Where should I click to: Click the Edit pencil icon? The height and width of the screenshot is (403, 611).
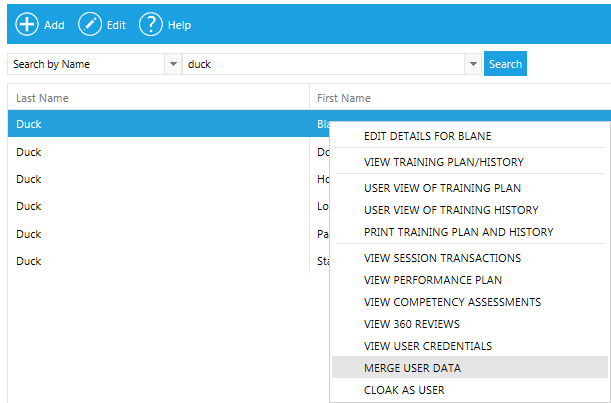point(90,24)
